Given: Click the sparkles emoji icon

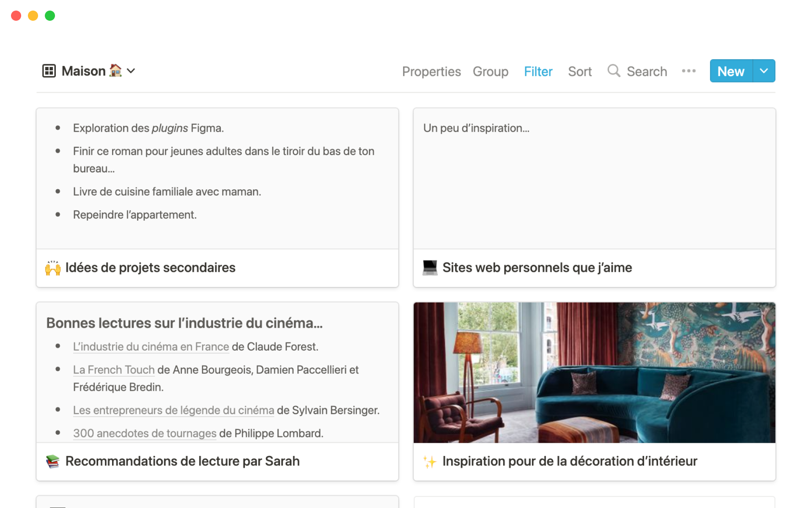Looking at the screenshot, I should [x=430, y=461].
